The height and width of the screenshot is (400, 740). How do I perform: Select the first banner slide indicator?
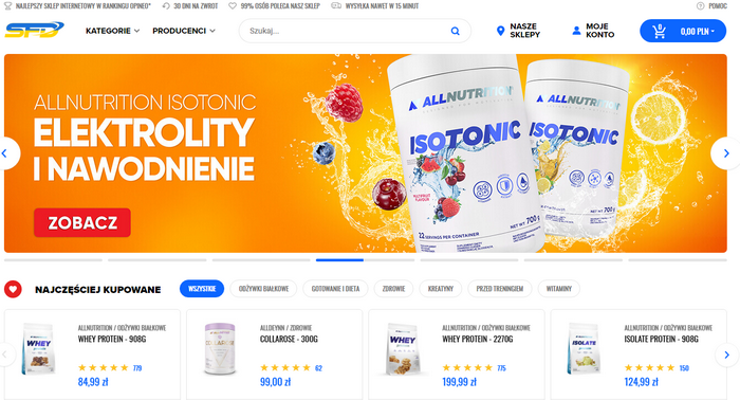pos(53,260)
